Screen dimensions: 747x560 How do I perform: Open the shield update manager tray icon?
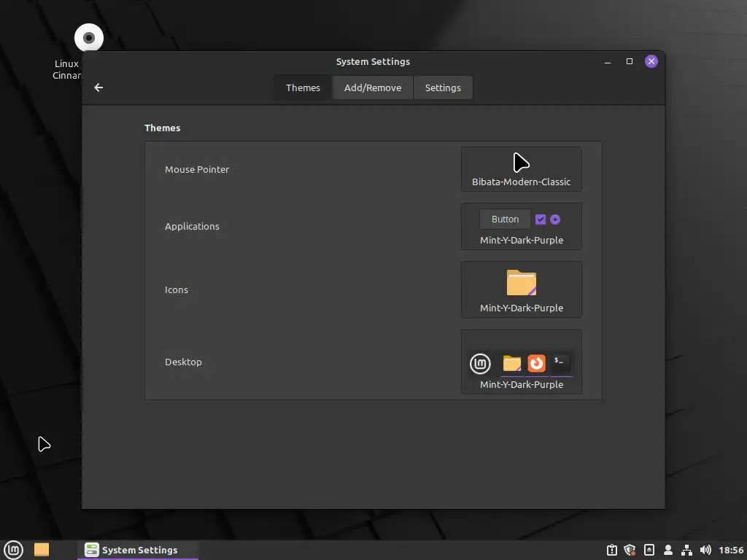(x=630, y=550)
